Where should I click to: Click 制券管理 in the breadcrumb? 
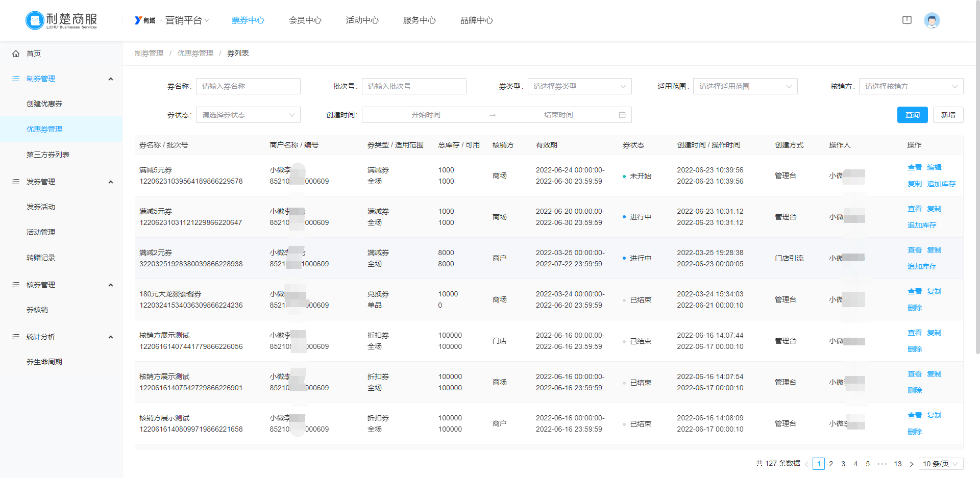coord(149,53)
